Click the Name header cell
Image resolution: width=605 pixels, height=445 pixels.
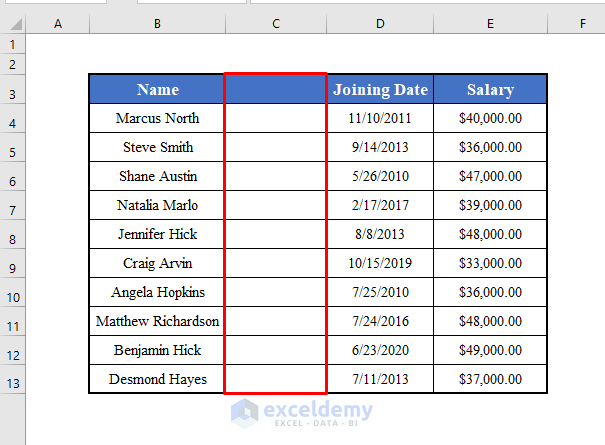tap(157, 89)
